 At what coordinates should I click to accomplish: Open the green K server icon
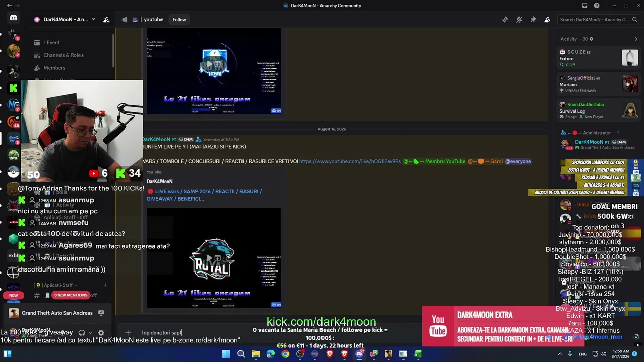point(14,88)
